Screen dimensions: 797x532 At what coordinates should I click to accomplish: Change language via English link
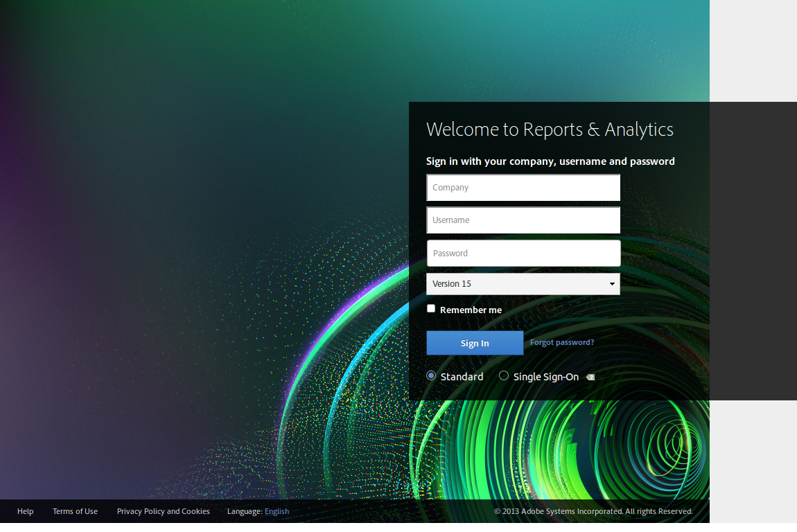[x=277, y=512]
